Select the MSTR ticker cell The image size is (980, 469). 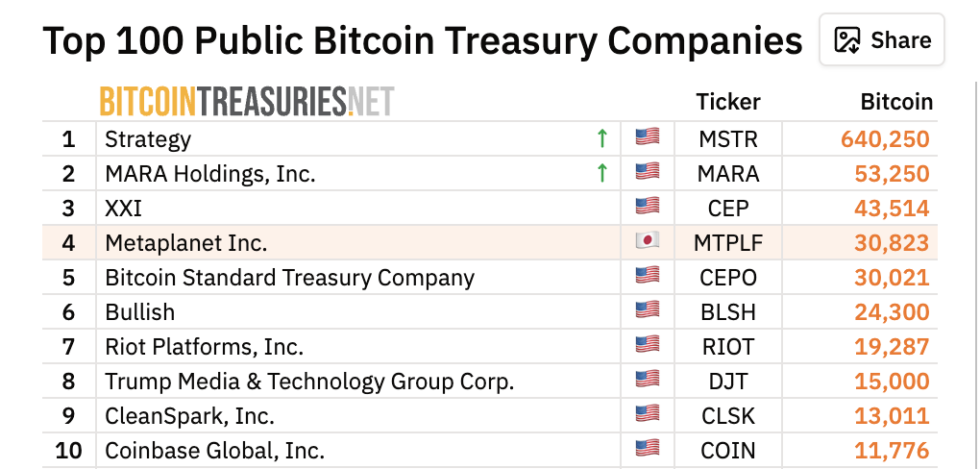coord(728,139)
